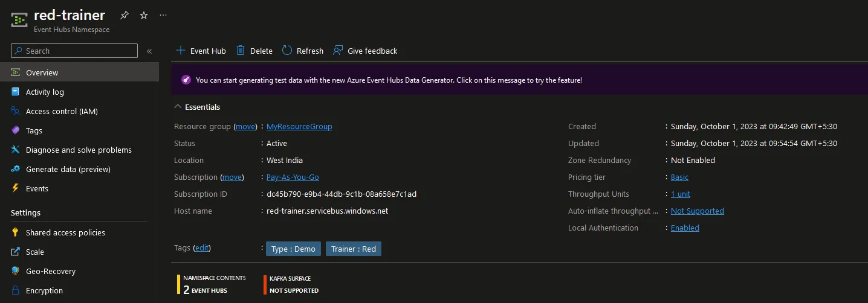868x303 pixels.
Task: Click the Diagnose and solve problems icon
Action: 15,150
